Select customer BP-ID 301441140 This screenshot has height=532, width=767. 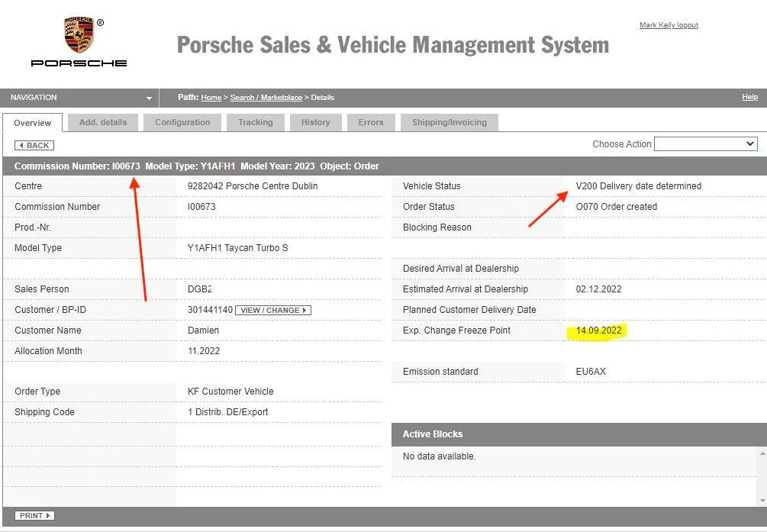tap(210, 310)
